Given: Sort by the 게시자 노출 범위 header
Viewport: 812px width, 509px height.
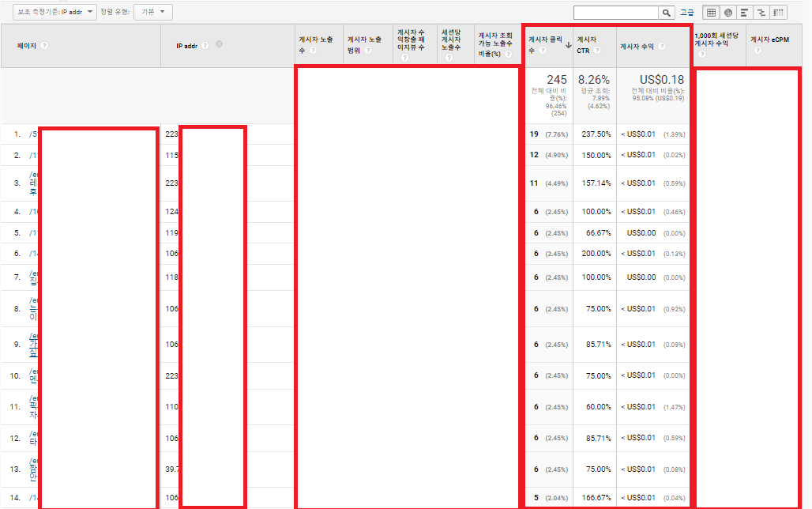Looking at the screenshot, I should 364,45.
